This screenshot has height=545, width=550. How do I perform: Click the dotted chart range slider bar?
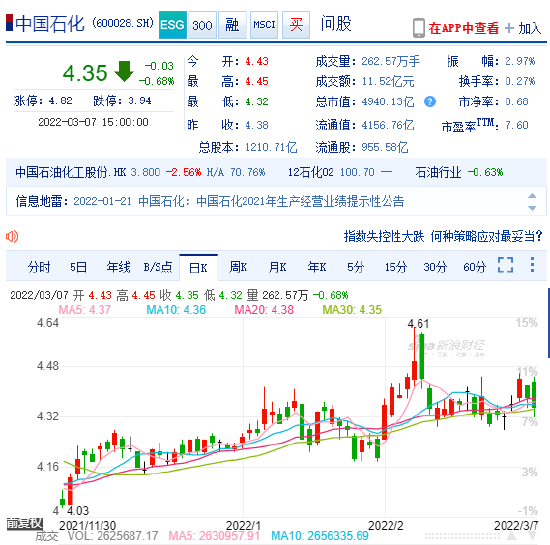[462, 536]
